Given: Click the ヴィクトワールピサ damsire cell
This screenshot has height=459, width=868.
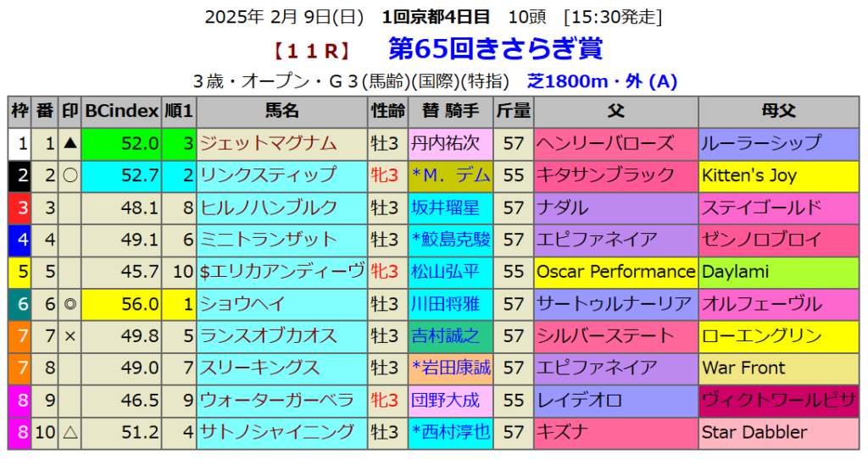Looking at the screenshot, I should coord(779,401).
